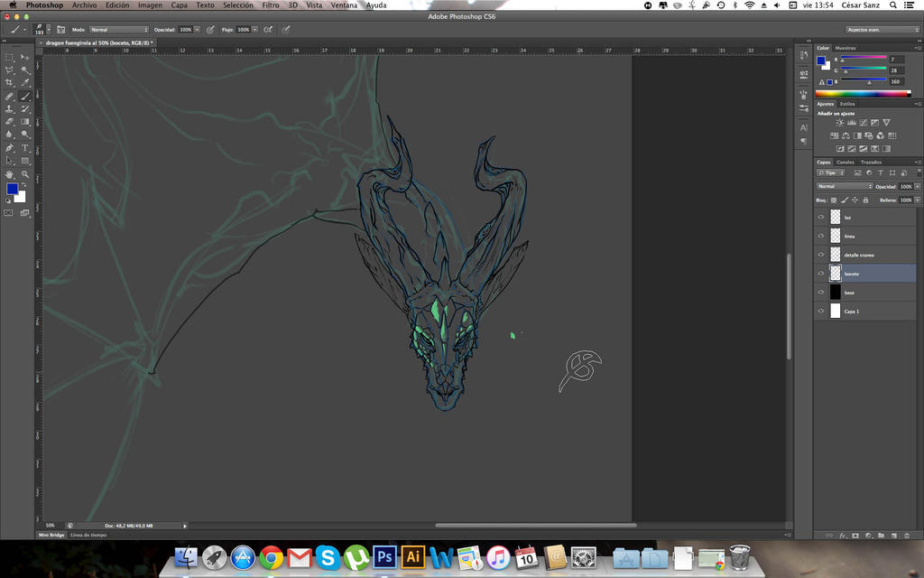Open Google Chrome from the Dock
Image resolution: width=924 pixels, height=578 pixels.
[x=271, y=557]
